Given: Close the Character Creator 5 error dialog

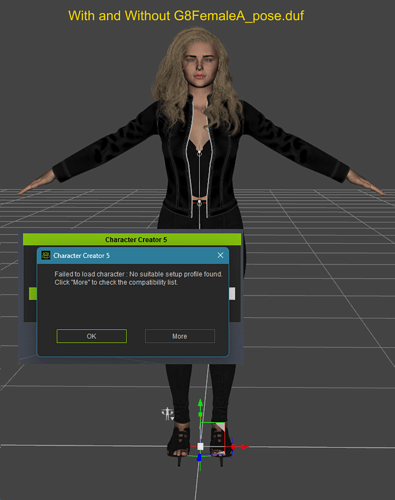Looking at the screenshot, I should click(220, 255).
